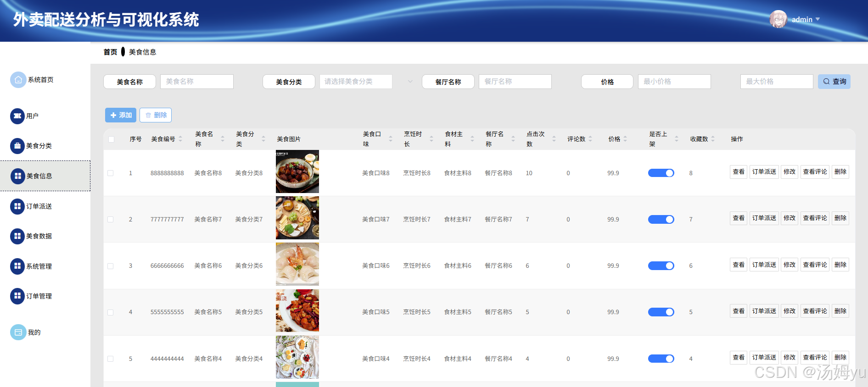Focus the 美食名称 search input

(197, 82)
